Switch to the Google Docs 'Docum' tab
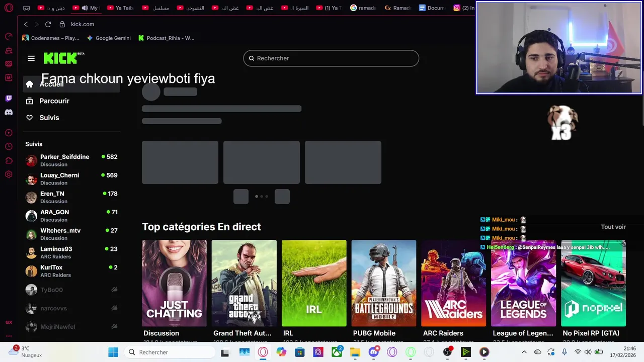The width and height of the screenshot is (644, 362). tap(432, 8)
